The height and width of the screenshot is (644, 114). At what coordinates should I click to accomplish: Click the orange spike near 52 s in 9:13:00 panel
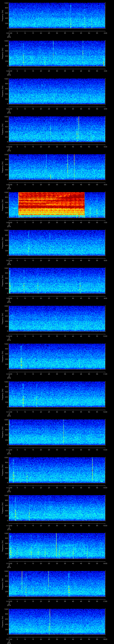[92, 470]
